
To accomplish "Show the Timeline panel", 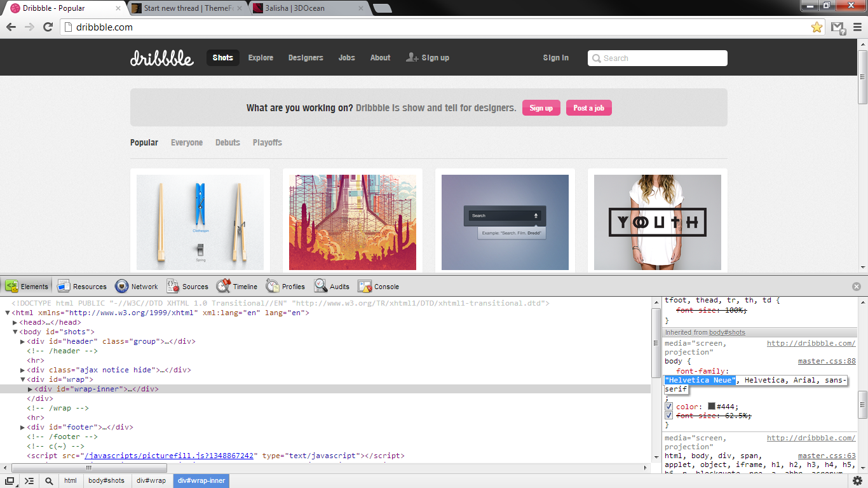I will pos(237,287).
